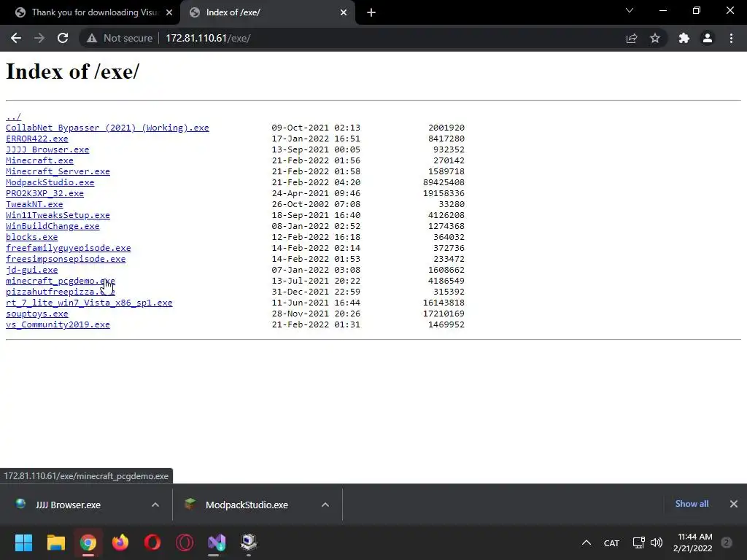Close the downloads bar
The height and width of the screenshot is (560, 747).
(x=734, y=504)
